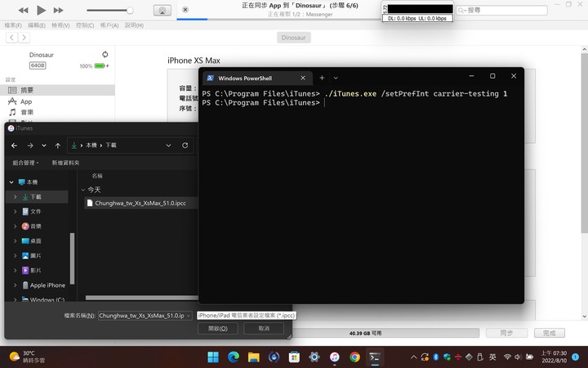Click the 開啟(O) button
The width and height of the screenshot is (588, 368).
tap(218, 328)
